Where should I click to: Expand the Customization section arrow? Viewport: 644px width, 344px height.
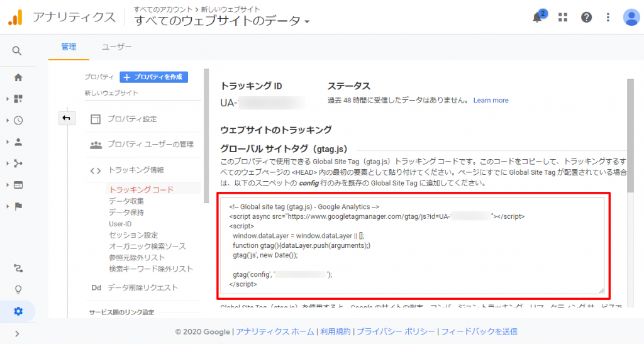[x=8, y=99]
